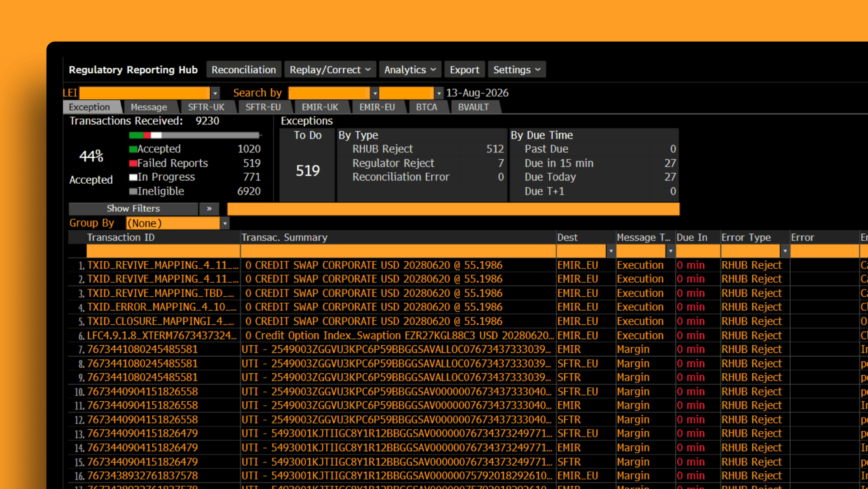The width and height of the screenshot is (868, 489).
Task: Select the Accepted count 1020
Action: 249,149
